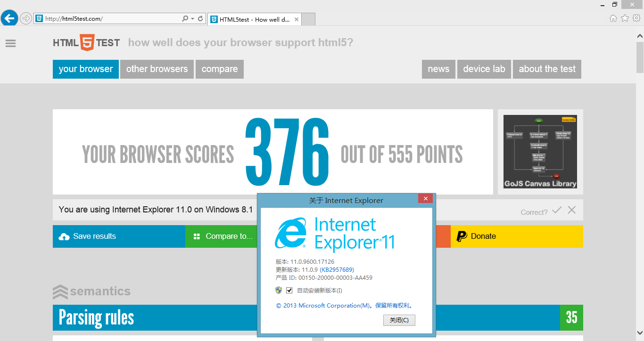The width and height of the screenshot is (644, 341).
Task: Open the Home page icon
Action: pyautogui.click(x=613, y=18)
